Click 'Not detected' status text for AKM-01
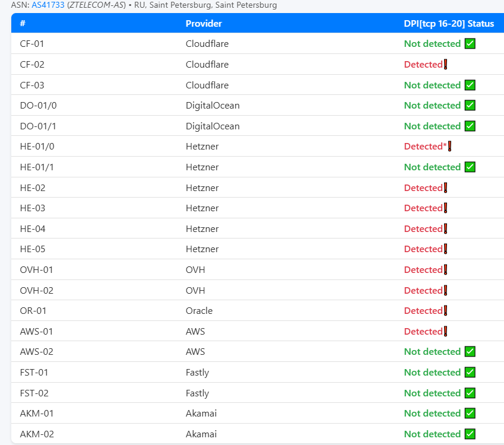Screen dimensions: 504x445 click(432, 413)
